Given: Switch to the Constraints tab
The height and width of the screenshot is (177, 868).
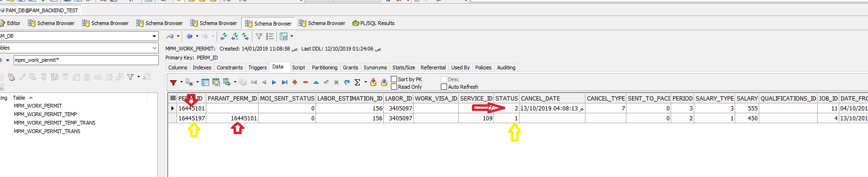Looking at the screenshot, I should (230, 67).
